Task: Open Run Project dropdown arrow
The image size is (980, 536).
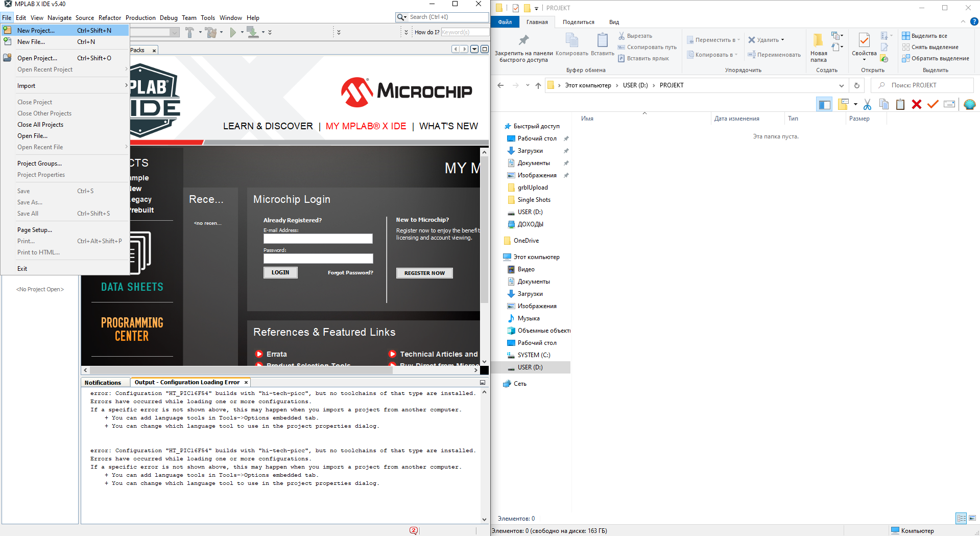Action: (x=242, y=32)
